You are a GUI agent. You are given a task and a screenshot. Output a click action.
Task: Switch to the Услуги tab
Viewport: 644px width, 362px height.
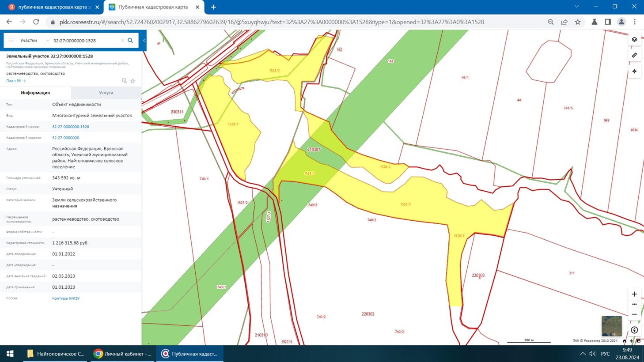tap(106, 93)
